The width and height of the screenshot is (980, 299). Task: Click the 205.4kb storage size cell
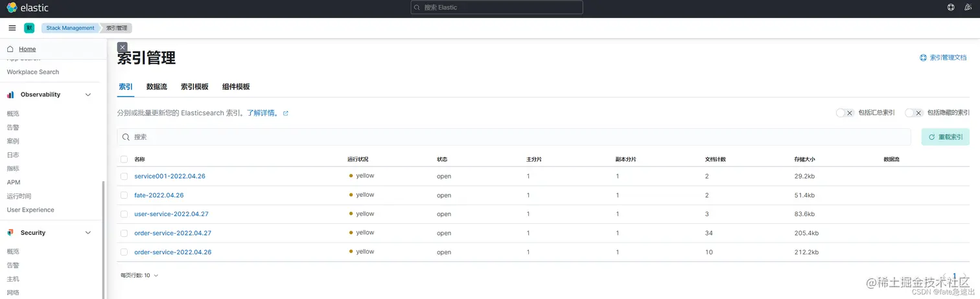[806, 233]
